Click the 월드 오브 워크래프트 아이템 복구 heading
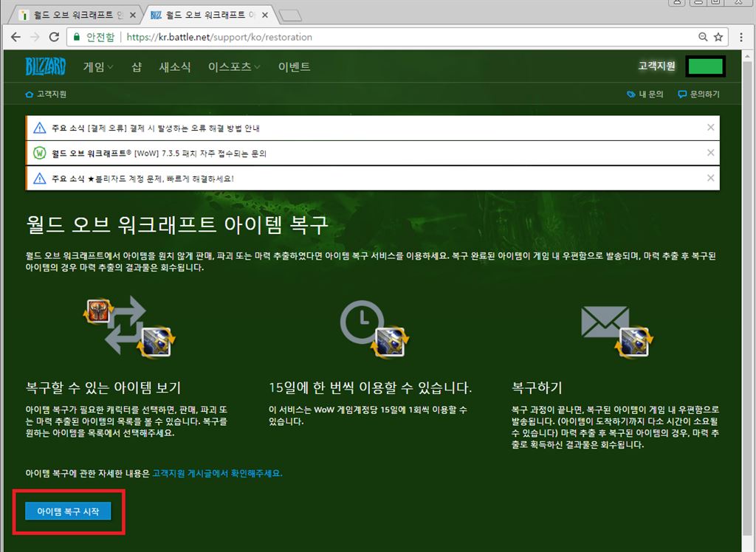This screenshot has width=756, height=552. pyautogui.click(x=177, y=224)
